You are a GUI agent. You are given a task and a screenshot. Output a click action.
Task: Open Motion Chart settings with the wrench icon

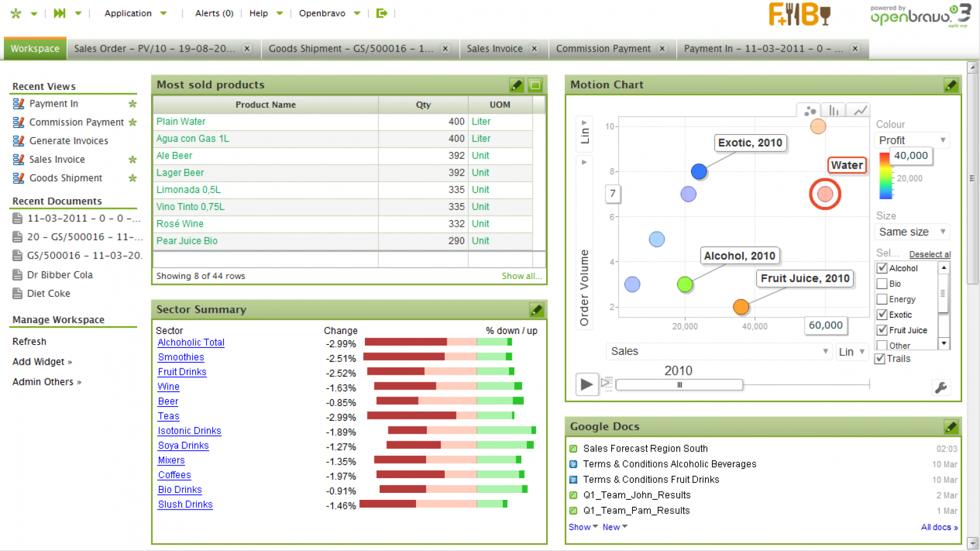coord(941,388)
